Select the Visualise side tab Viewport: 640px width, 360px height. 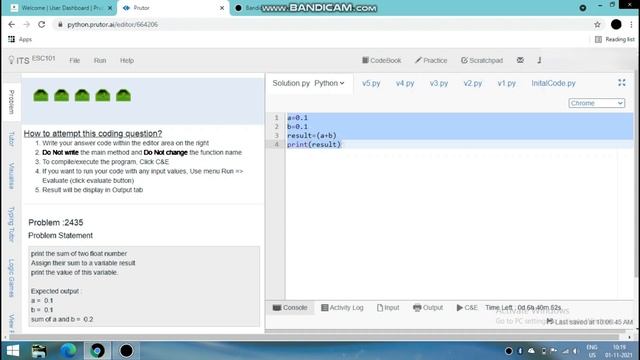(11, 176)
